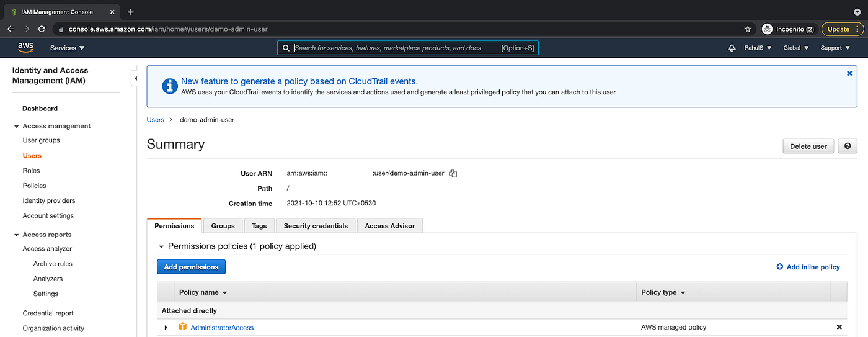Viewport: 868px width, 337px height.
Task: Open Access analyzer in the sidebar
Action: [47, 249]
